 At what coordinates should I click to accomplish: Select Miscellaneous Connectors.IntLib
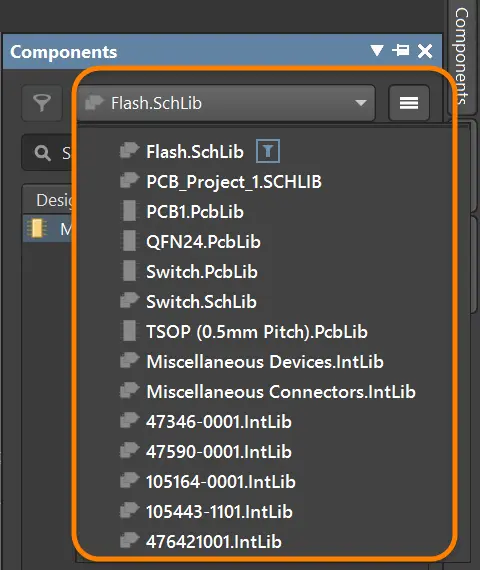tap(281, 392)
